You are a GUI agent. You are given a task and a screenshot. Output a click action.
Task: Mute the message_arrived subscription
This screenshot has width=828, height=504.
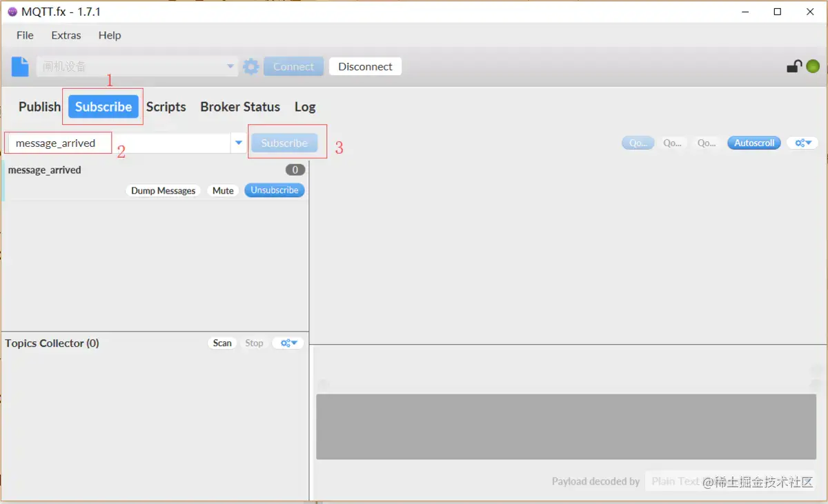[x=223, y=190]
